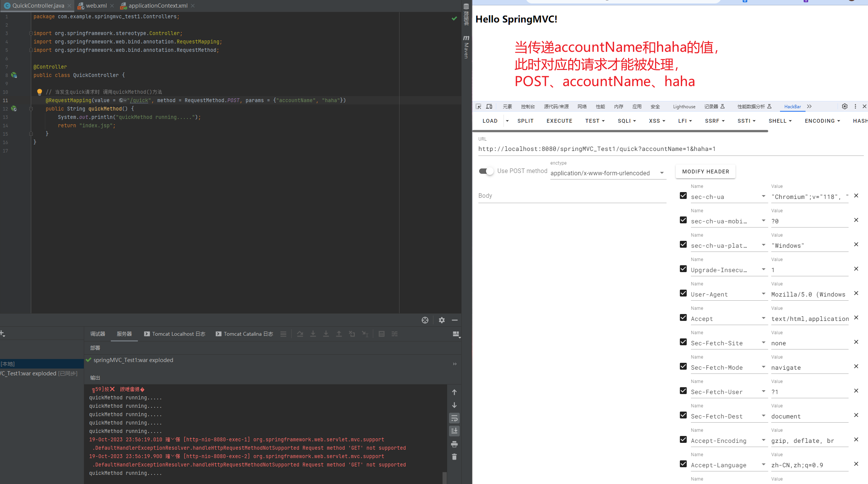This screenshot has width=868, height=484.
Task: Click the MODIFY HEADER button
Action: click(x=705, y=171)
